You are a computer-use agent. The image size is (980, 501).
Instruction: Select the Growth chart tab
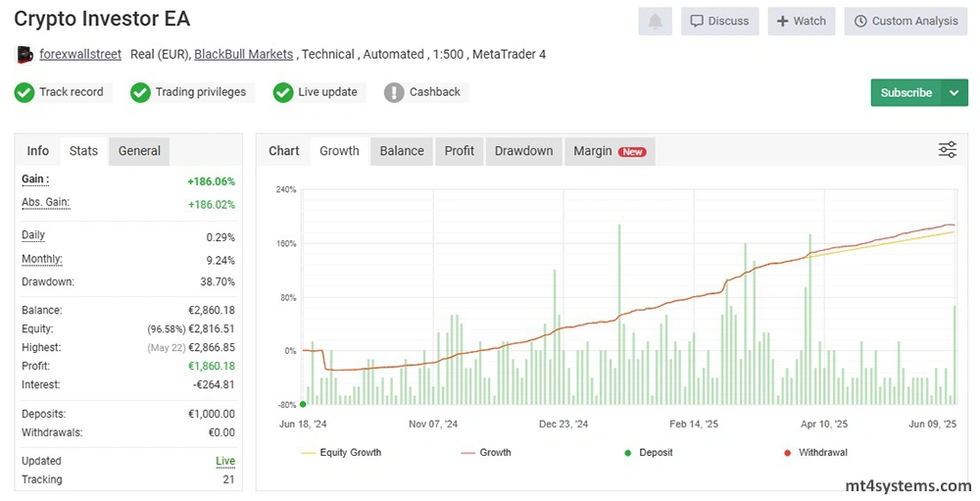(x=339, y=151)
